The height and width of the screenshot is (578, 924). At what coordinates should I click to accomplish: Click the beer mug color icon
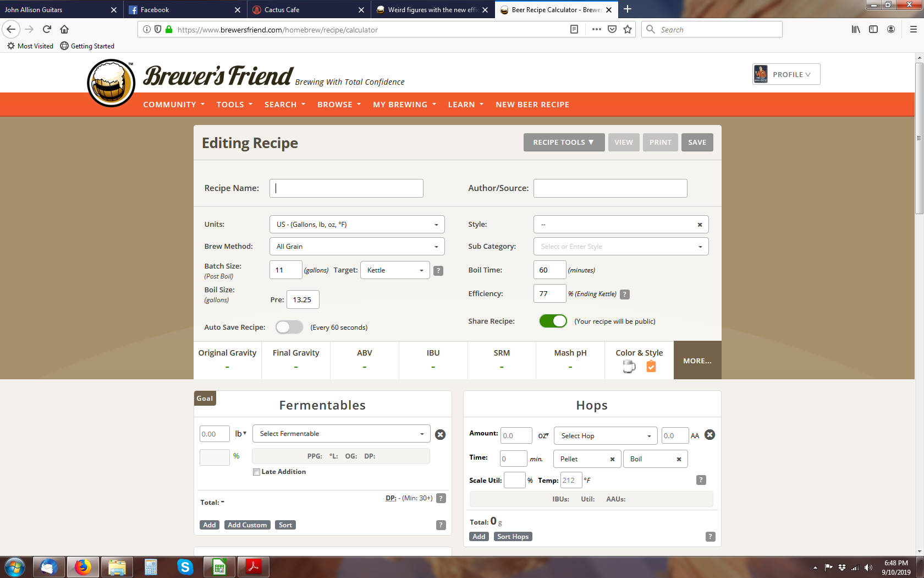(629, 367)
